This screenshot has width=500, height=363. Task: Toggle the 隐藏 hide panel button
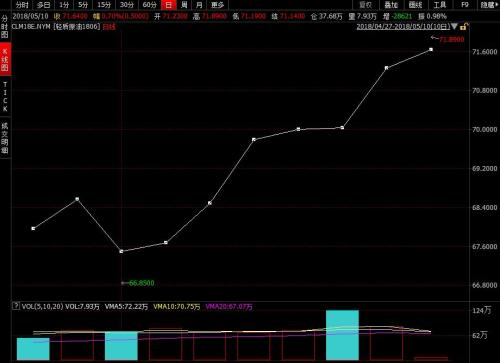point(488,5)
